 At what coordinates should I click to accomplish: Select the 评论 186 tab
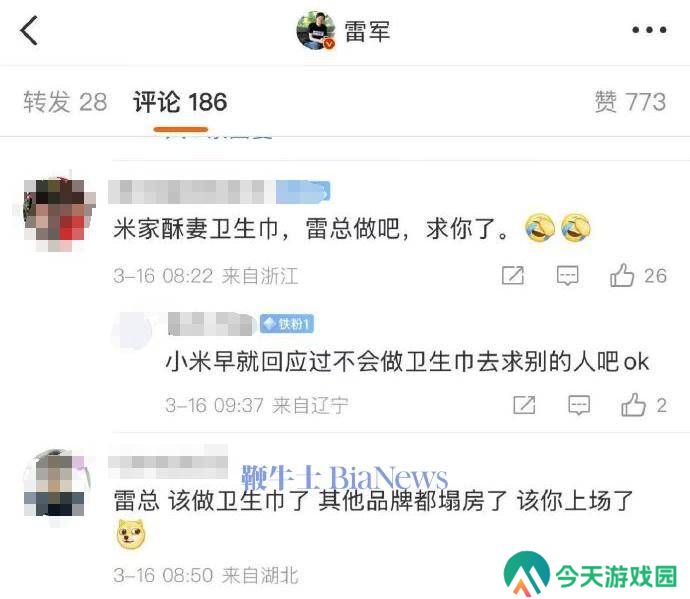pyautogui.click(x=180, y=102)
